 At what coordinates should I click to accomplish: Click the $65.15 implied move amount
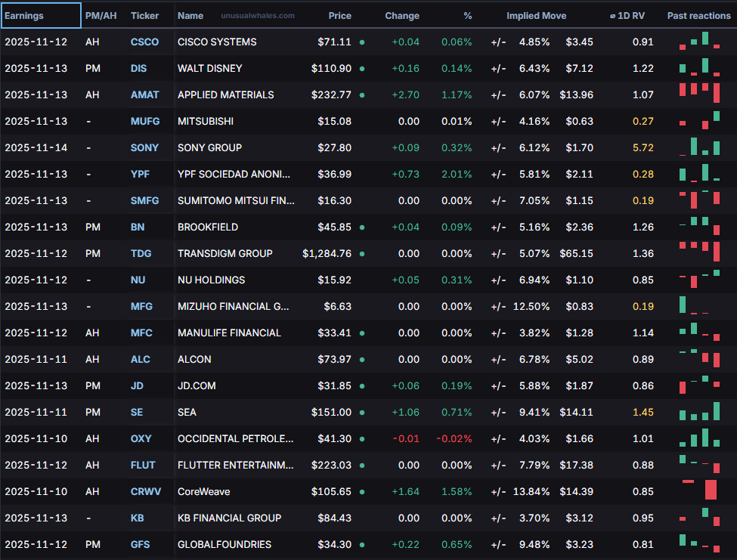(576, 254)
